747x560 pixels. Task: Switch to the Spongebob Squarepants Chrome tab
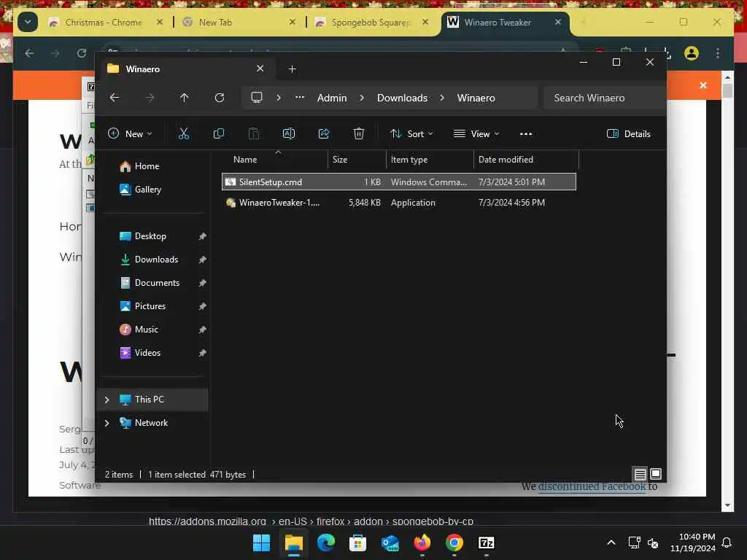click(370, 23)
